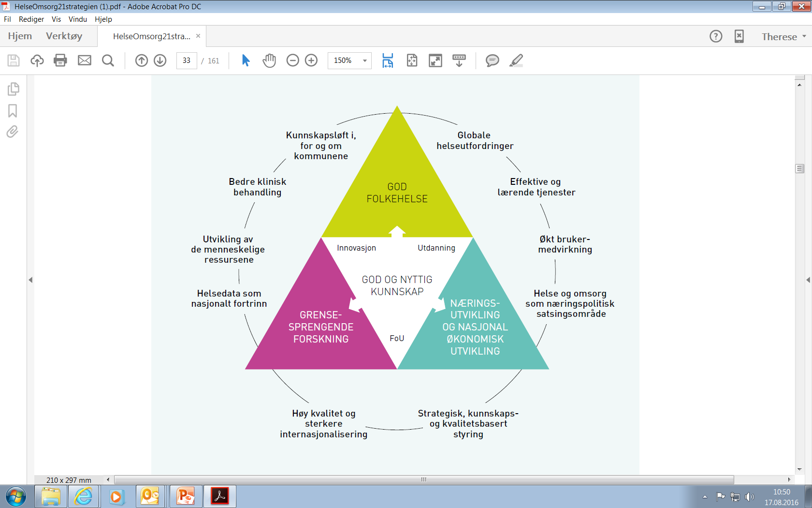Click the GOD FOLKEHELSE triangle label

click(x=397, y=193)
